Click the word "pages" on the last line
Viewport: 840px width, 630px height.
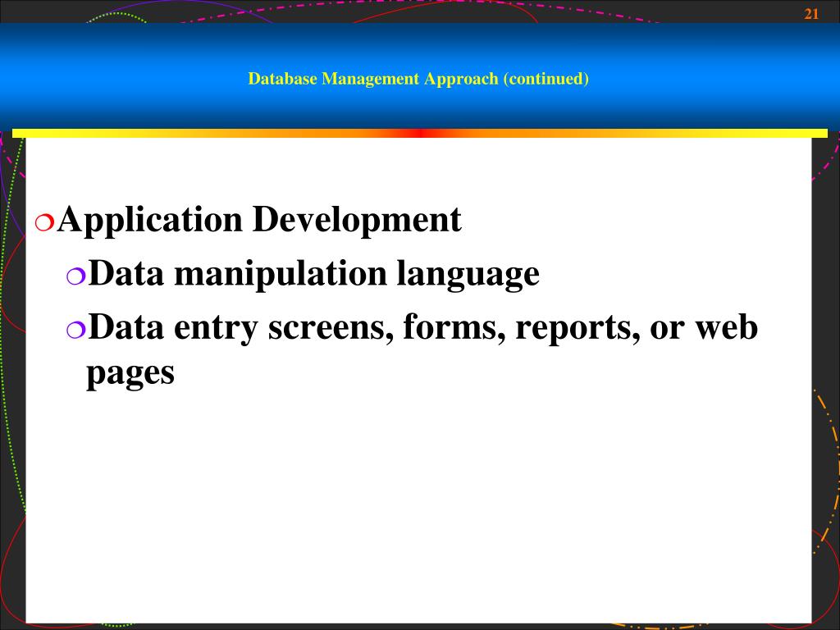coord(130,373)
